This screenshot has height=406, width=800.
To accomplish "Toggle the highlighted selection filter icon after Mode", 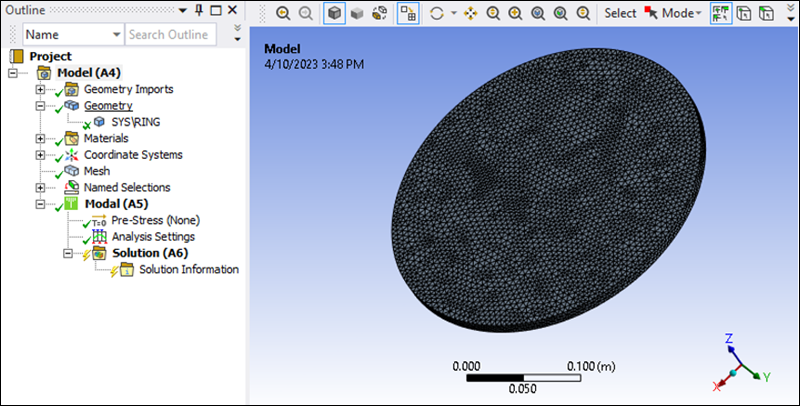I will [x=723, y=14].
